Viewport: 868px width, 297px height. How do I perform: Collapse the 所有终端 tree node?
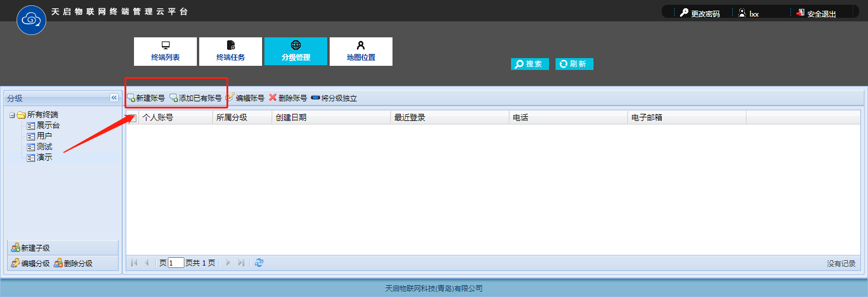coord(12,115)
